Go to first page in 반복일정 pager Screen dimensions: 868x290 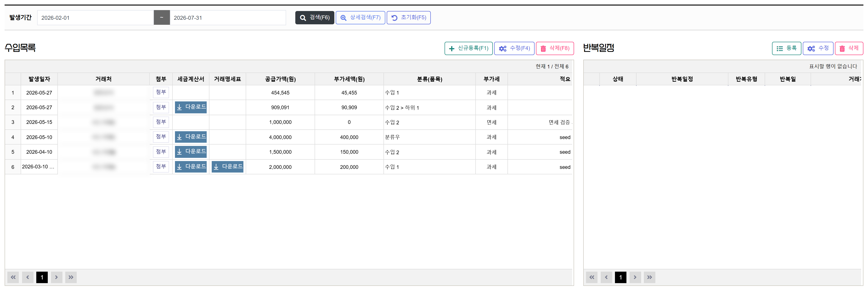pos(592,277)
